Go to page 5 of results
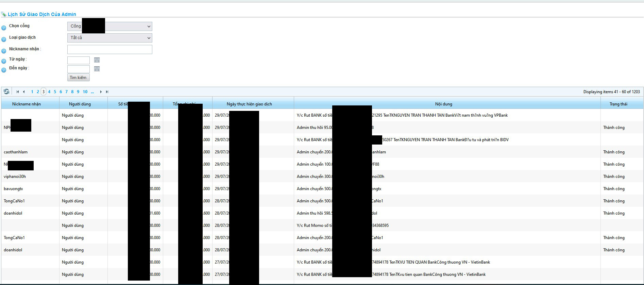The image size is (644, 285). (55, 92)
